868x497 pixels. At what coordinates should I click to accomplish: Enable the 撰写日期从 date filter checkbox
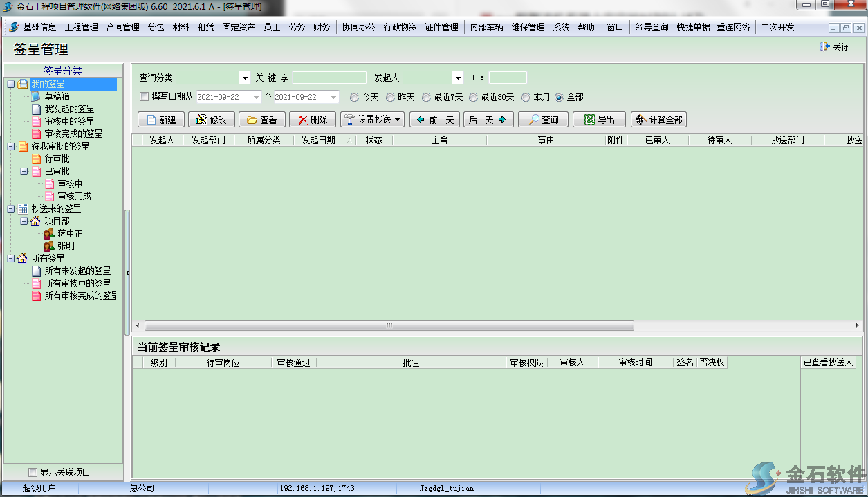143,97
